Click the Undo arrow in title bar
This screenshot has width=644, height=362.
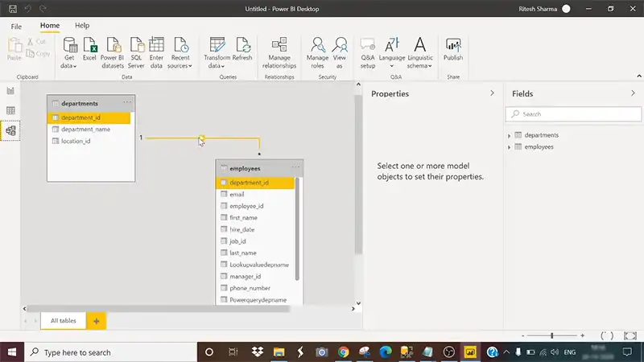click(x=28, y=9)
